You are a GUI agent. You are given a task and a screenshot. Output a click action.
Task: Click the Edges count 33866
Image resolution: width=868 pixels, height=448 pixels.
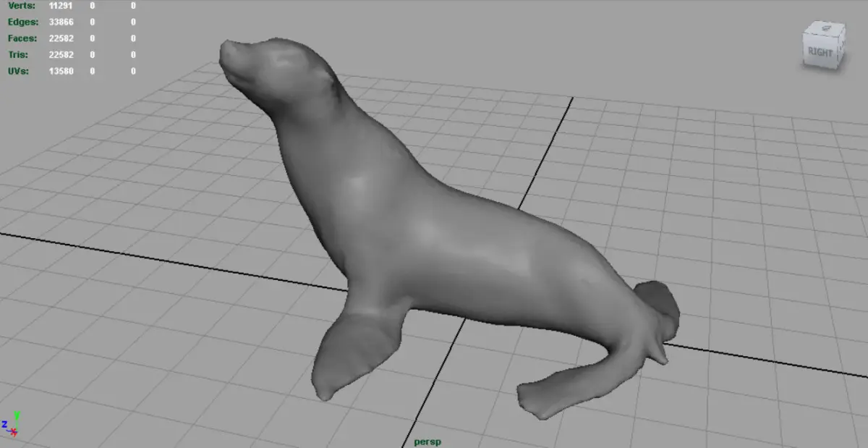click(61, 22)
